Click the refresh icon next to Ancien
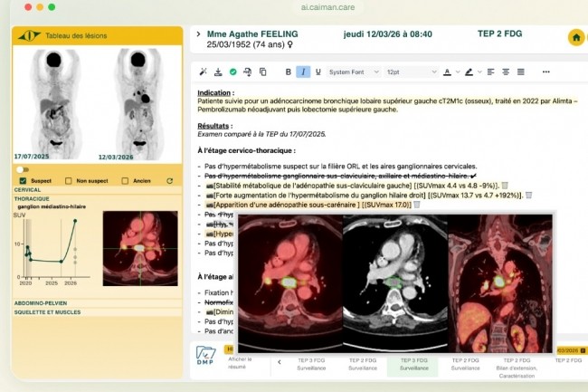 click(x=170, y=181)
